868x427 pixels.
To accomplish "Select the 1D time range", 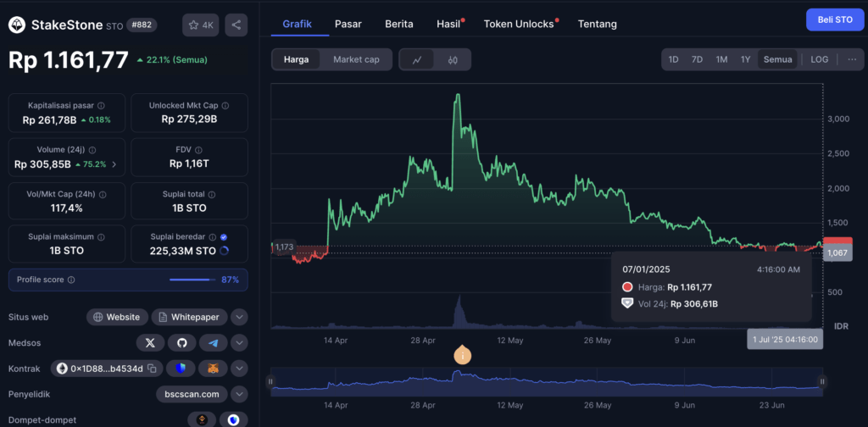I will pos(674,59).
